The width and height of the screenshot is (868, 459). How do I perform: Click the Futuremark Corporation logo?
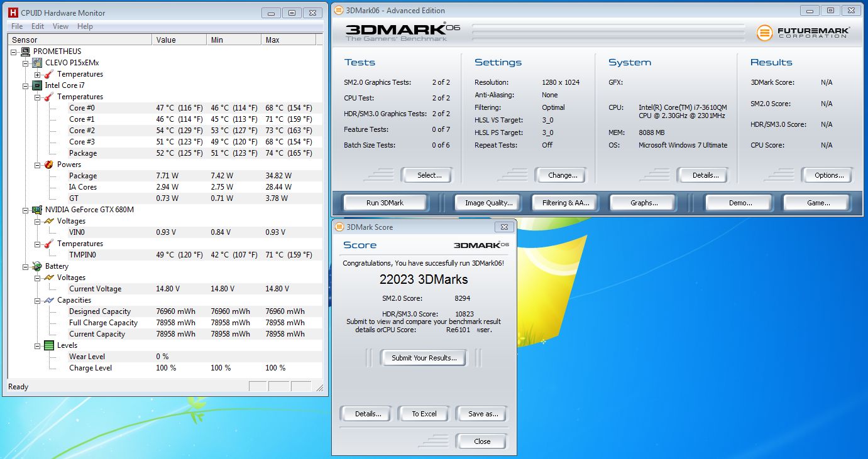[x=803, y=33]
